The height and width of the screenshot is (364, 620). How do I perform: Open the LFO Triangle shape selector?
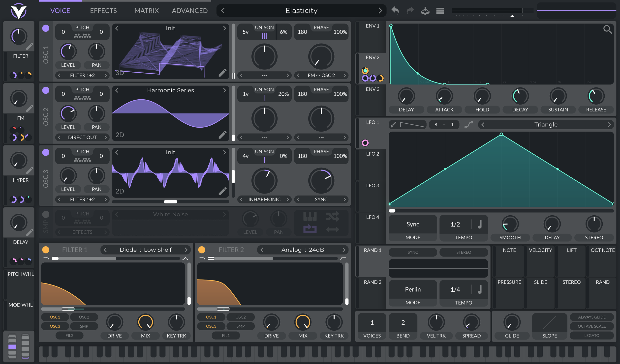[x=546, y=125]
